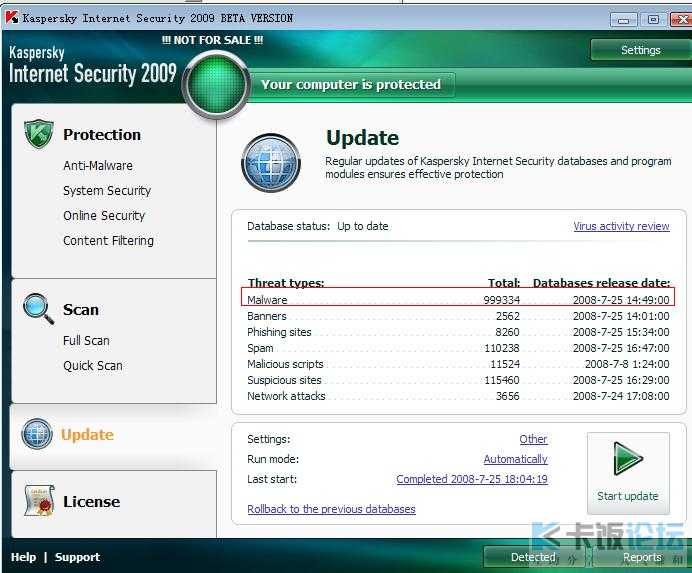Open the Help link
The image size is (692, 573).
click(x=23, y=557)
